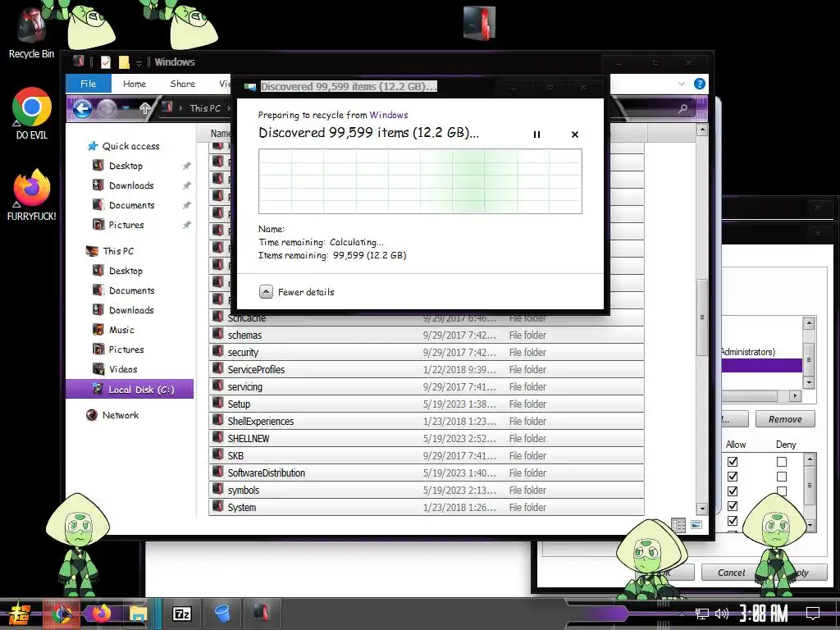
Task: Go back with Explorer back arrow
Action: (x=82, y=109)
